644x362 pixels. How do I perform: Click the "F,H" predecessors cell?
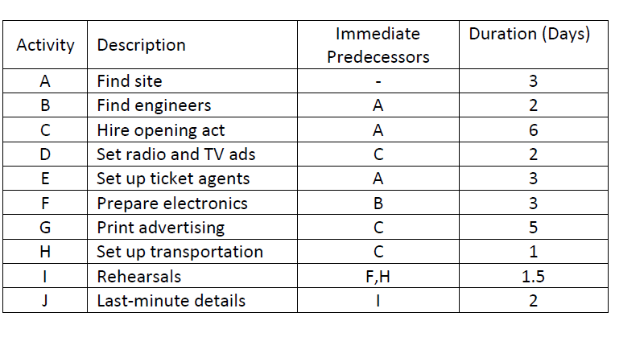coord(378,277)
